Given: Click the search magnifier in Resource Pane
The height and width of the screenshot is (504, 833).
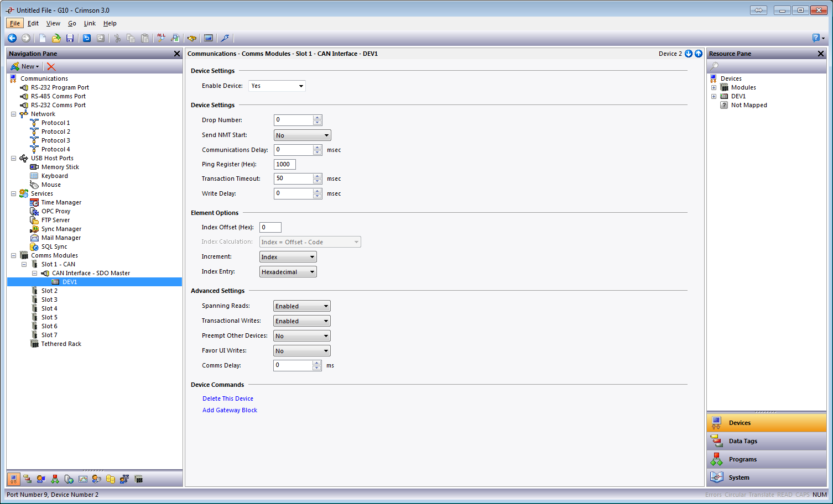Looking at the screenshot, I should [x=715, y=66].
